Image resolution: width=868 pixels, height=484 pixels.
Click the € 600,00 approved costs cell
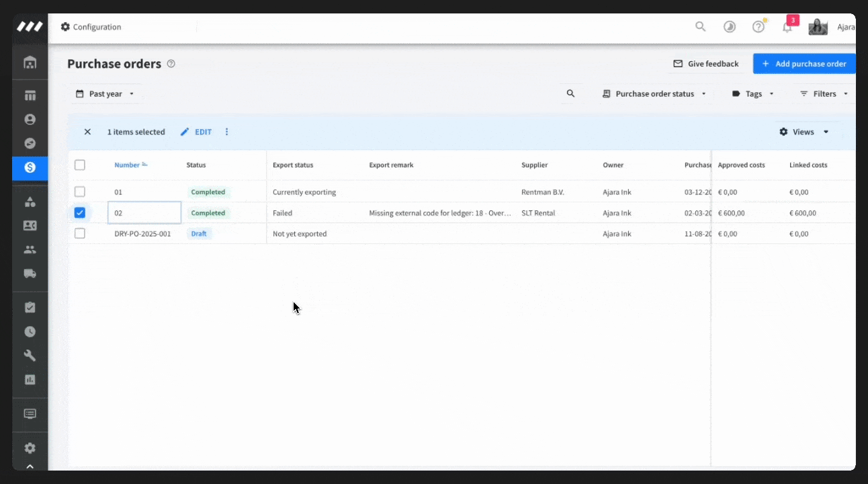pyautogui.click(x=731, y=213)
